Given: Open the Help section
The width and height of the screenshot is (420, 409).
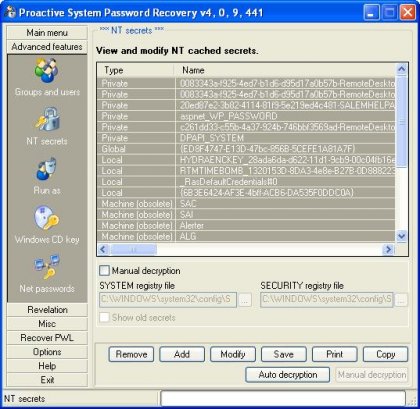Looking at the screenshot, I should coord(47,366).
